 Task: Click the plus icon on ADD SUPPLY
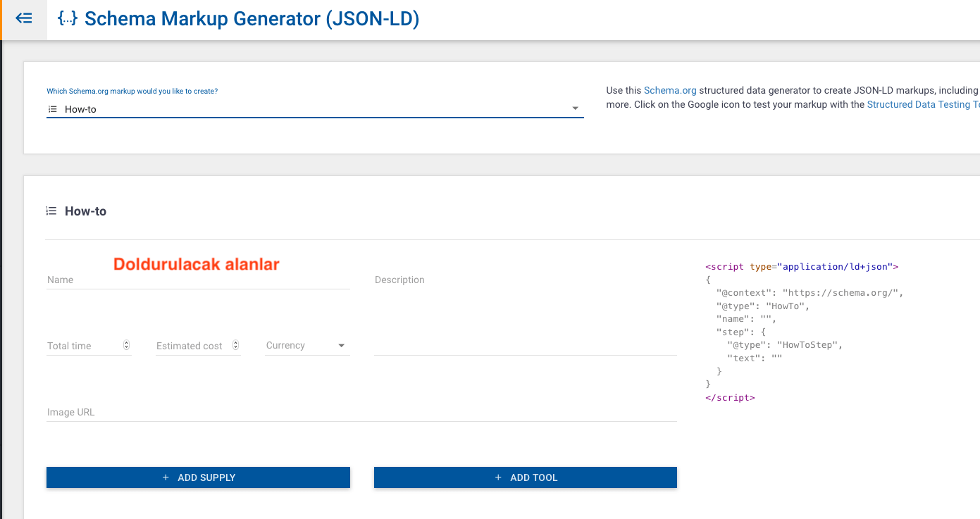coord(166,477)
